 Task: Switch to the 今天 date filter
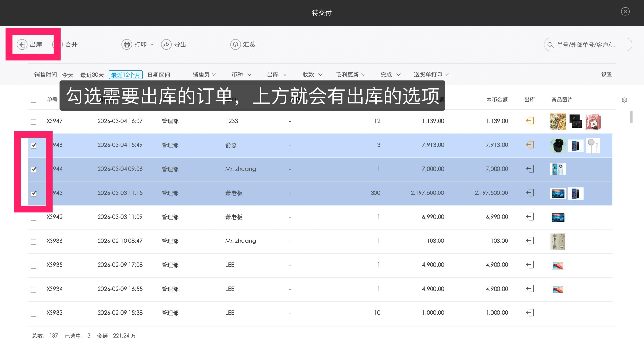pyautogui.click(x=68, y=75)
